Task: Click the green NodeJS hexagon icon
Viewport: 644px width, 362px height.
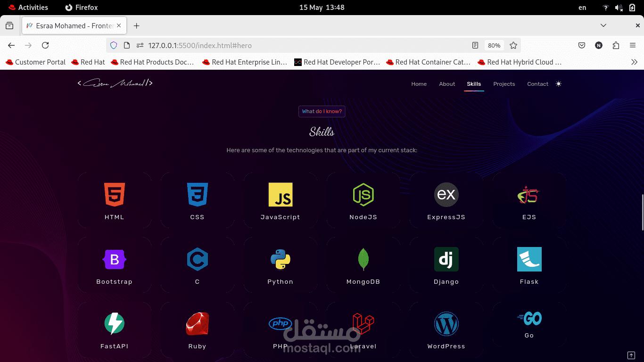Action: point(363,195)
